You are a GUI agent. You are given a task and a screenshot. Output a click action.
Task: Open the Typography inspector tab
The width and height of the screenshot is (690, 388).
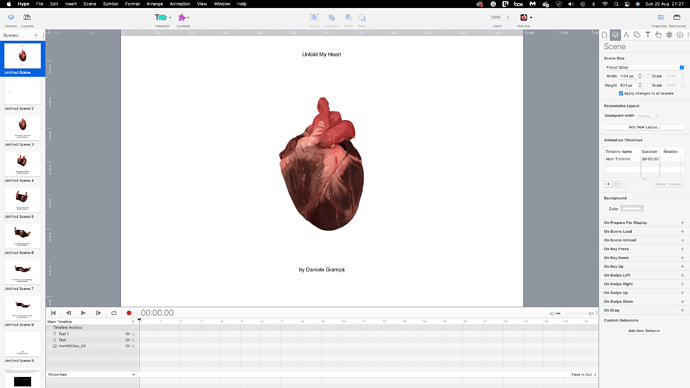[648, 35]
